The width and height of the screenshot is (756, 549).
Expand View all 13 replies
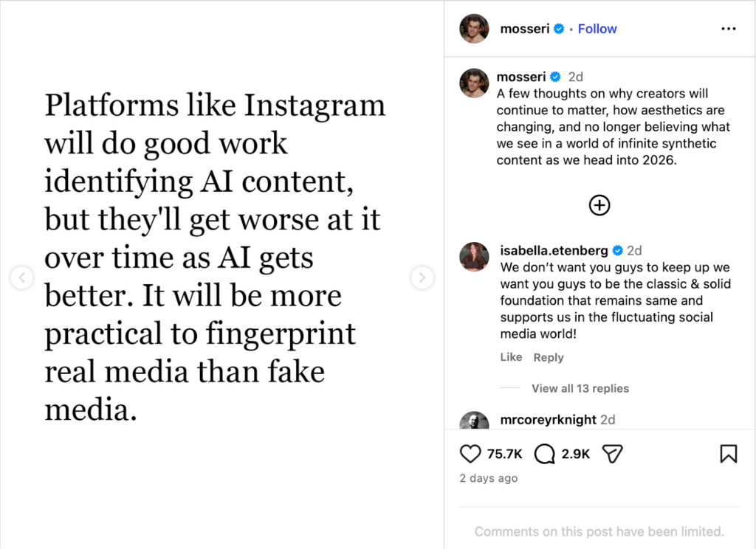click(x=580, y=388)
